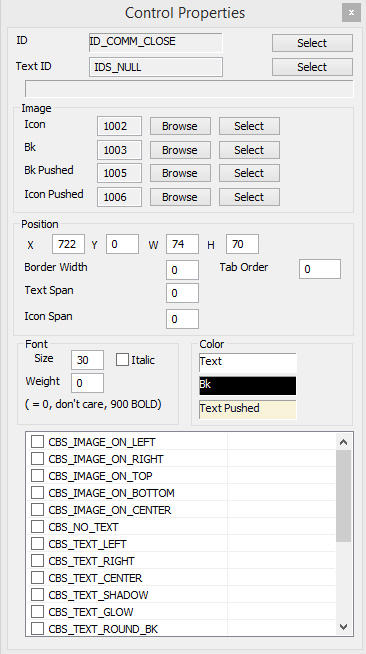
Task: Check CBS_TEXT_SHADOW option
Action: pyautogui.click(x=38, y=595)
